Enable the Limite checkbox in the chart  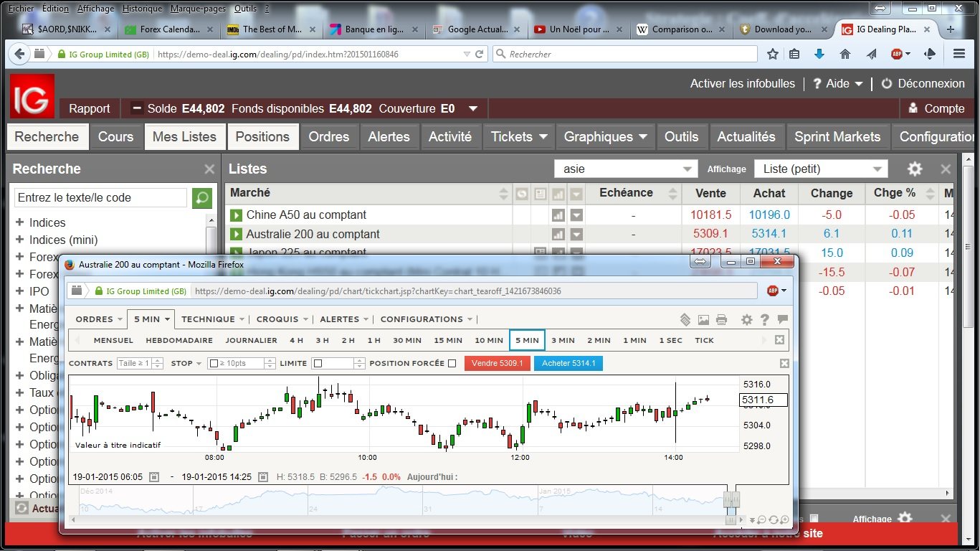pyautogui.click(x=318, y=364)
